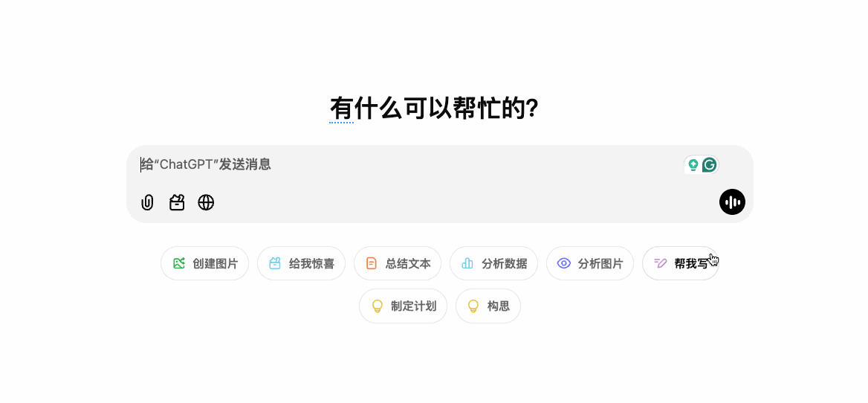
Task: Open the toolbox tools icon
Action: pos(177,202)
